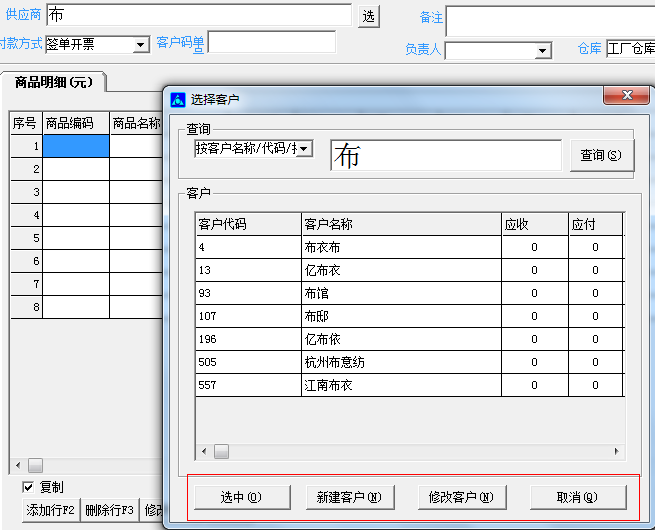Click the 选 button next to supplier
Image resolution: width=655 pixels, height=530 pixels.
click(368, 17)
